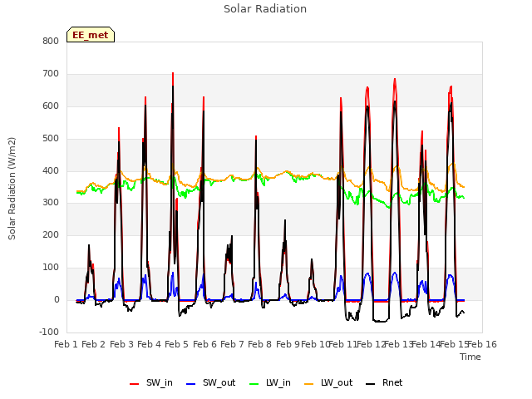The image size is (532, 399).
Task: Click the Feb 5 x-axis label
Action: 176,344
